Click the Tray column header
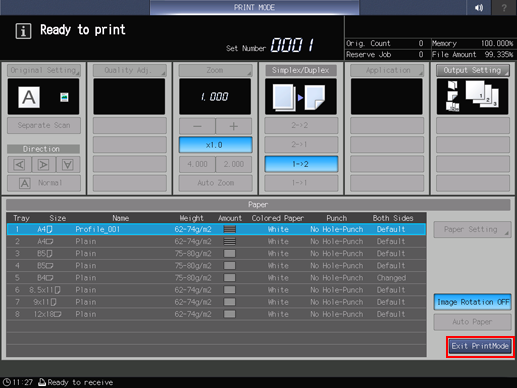 tap(21, 218)
